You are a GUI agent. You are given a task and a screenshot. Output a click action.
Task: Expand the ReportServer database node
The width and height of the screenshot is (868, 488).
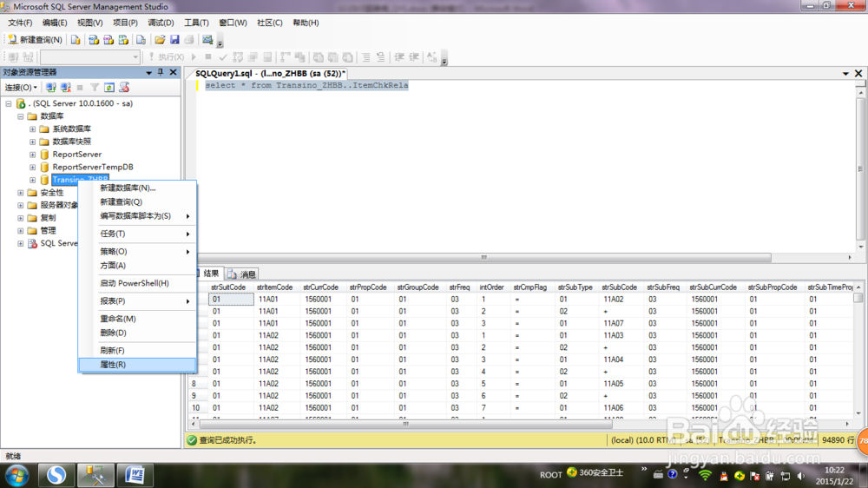tap(33, 155)
